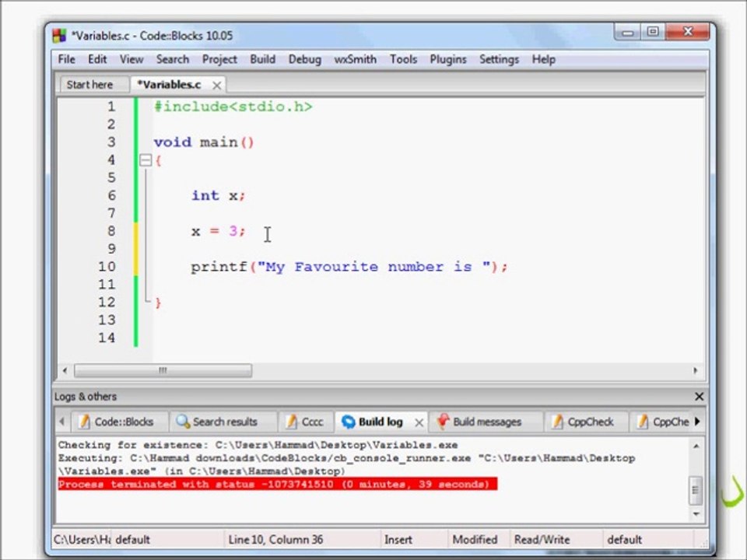Switch to the Code::Blocks log tab

pyautogui.click(x=120, y=422)
